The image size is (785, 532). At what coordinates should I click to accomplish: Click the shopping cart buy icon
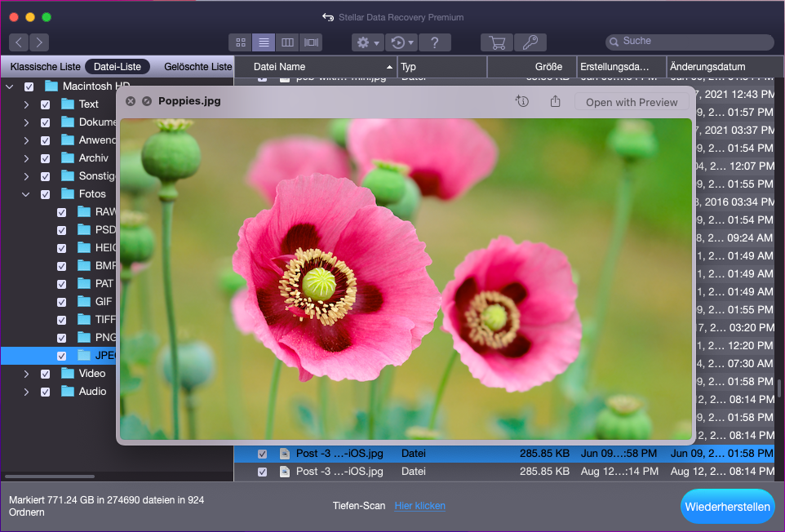[497, 42]
